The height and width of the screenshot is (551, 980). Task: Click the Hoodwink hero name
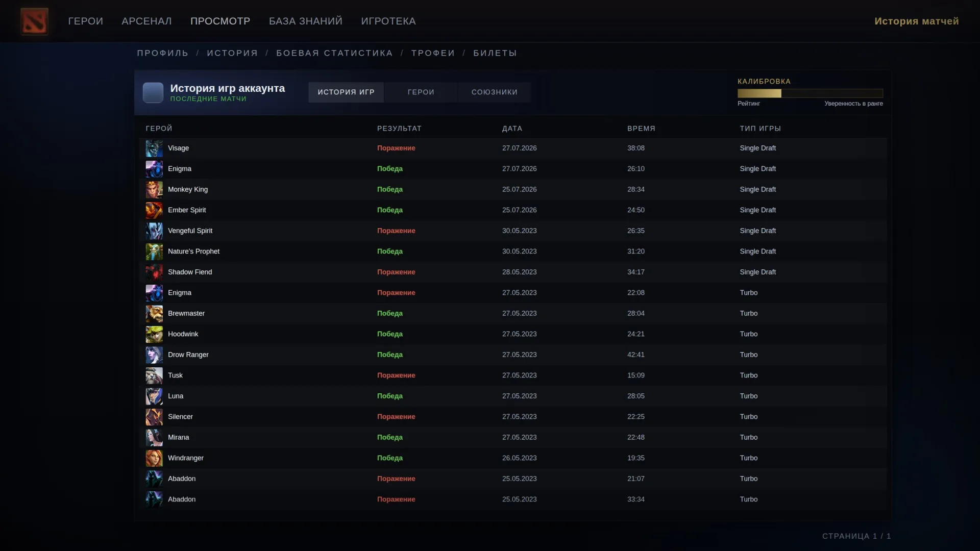click(183, 334)
